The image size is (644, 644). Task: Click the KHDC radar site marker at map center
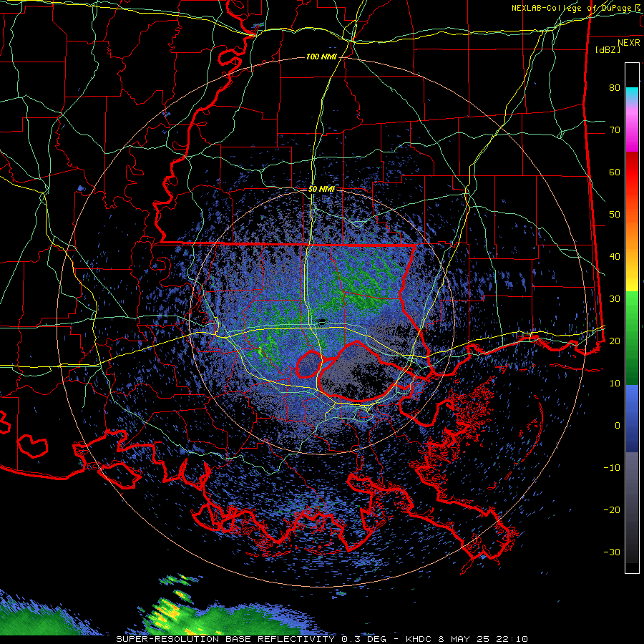pos(323,321)
